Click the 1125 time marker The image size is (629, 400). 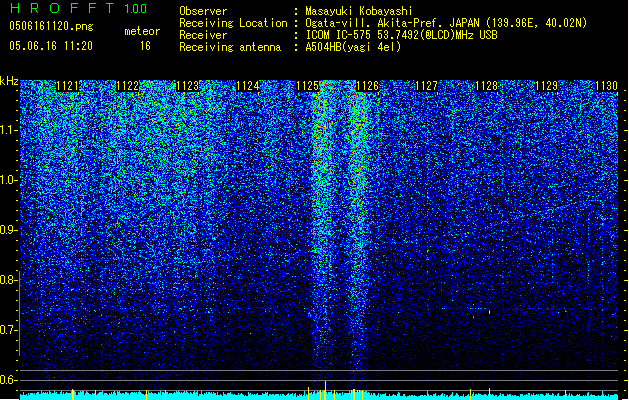click(307, 86)
